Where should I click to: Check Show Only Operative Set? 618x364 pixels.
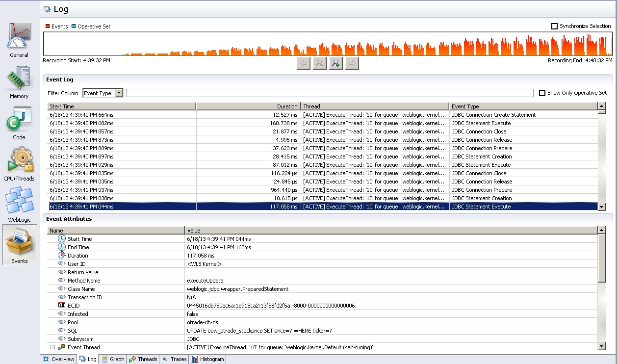tap(542, 93)
